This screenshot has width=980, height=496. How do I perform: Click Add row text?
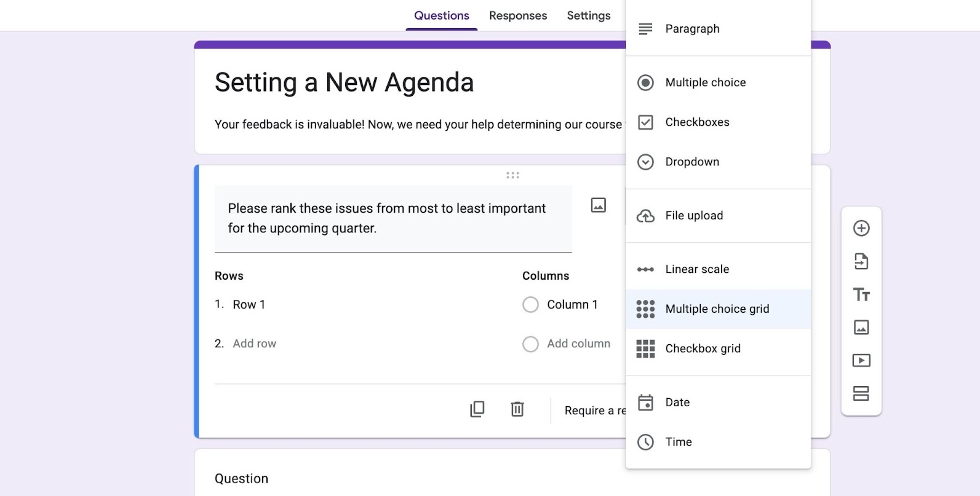tap(255, 344)
